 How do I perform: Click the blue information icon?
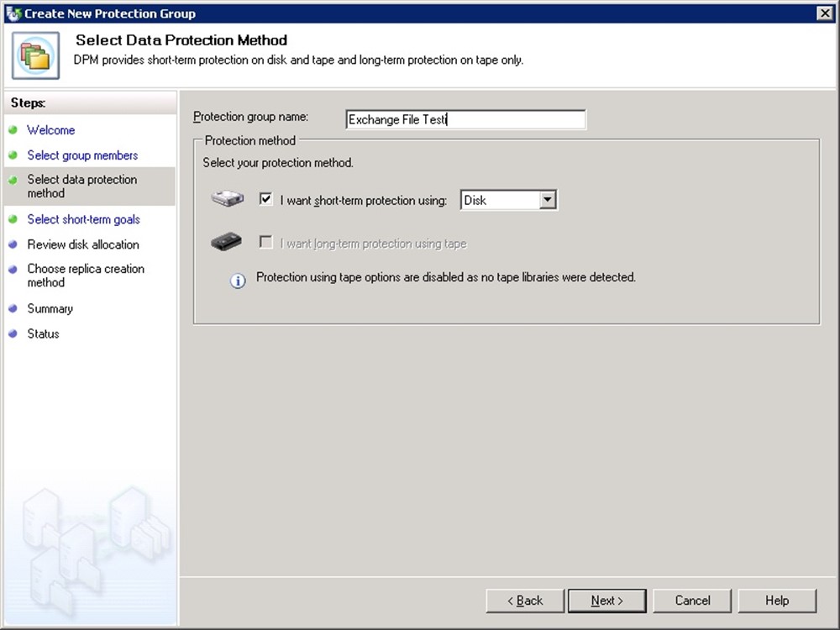[x=238, y=281]
